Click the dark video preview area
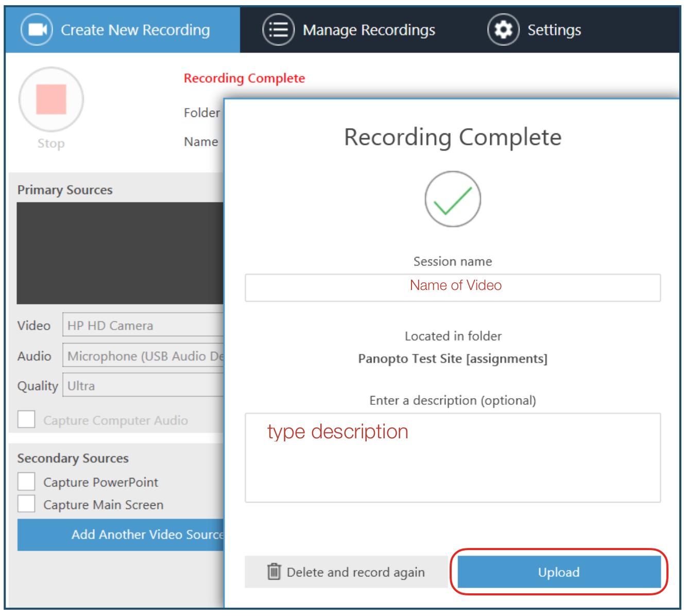The width and height of the screenshot is (686, 616). [118, 252]
